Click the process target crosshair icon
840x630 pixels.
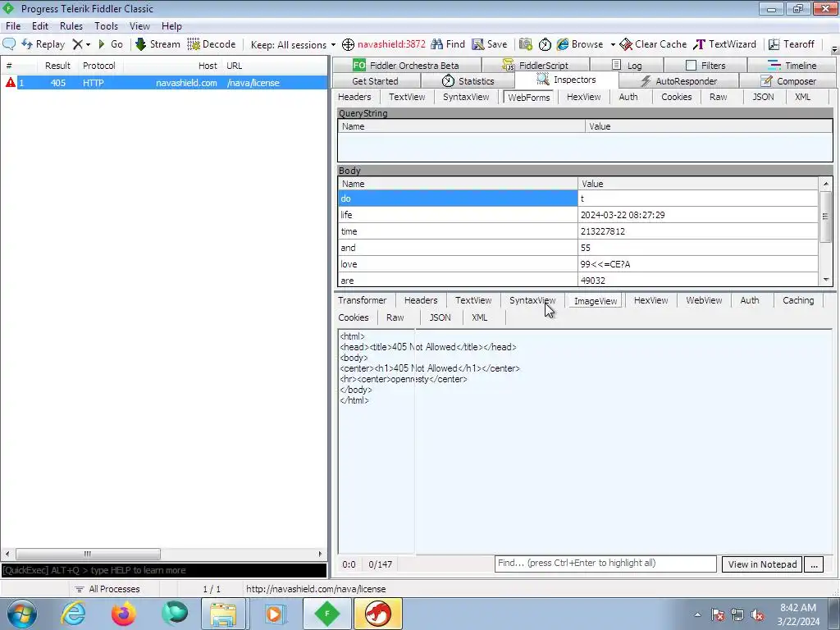(x=348, y=44)
